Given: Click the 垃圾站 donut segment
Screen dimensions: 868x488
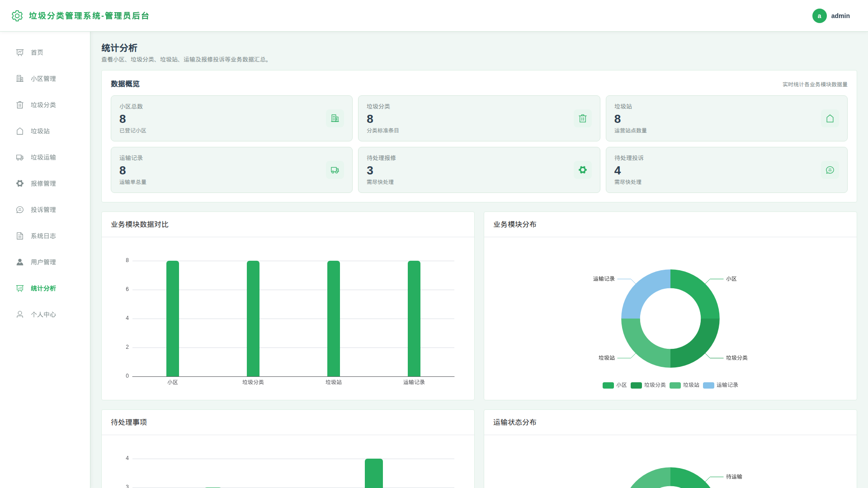Looking at the screenshot, I should pos(643,346).
